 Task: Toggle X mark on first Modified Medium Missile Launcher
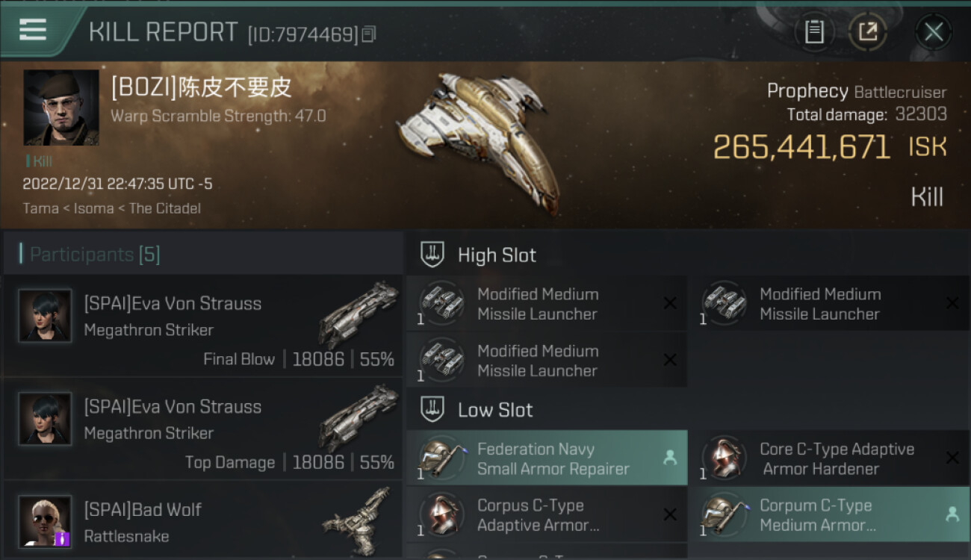670,303
